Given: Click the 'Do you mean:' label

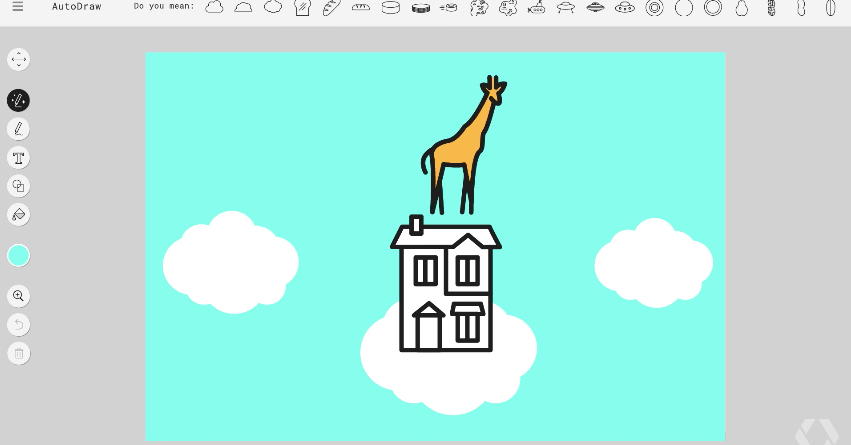Looking at the screenshot, I should tap(164, 6).
